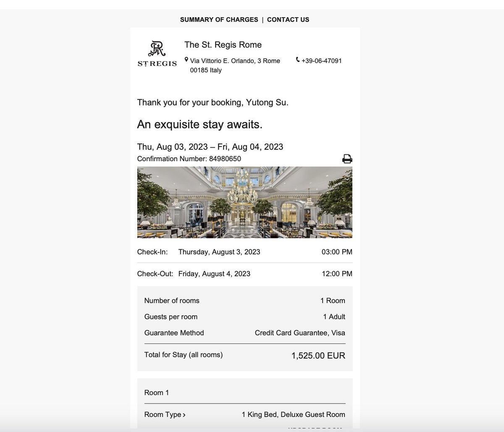Click the Room 1 heading
The height and width of the screenshot is (432, 504).
tap(157, 393)
